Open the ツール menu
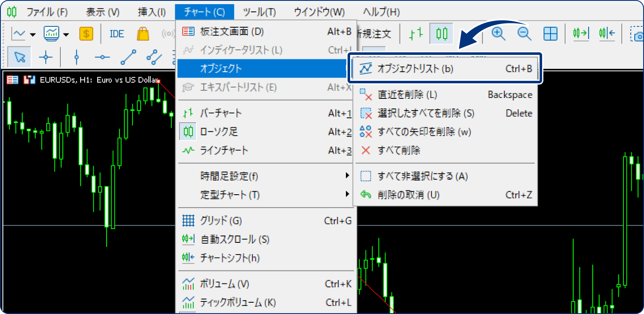This screenshot has height=314, width=644. point(259,12)
